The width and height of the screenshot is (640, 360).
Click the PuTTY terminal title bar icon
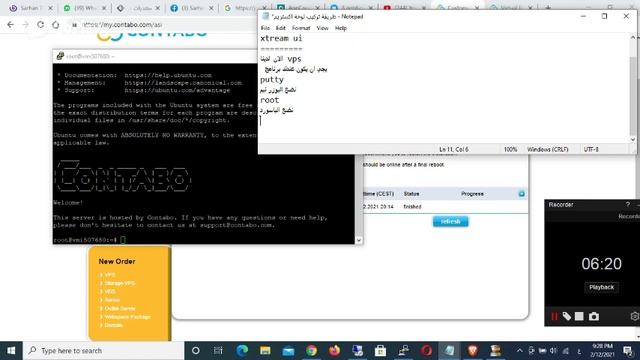pos(60,56)
